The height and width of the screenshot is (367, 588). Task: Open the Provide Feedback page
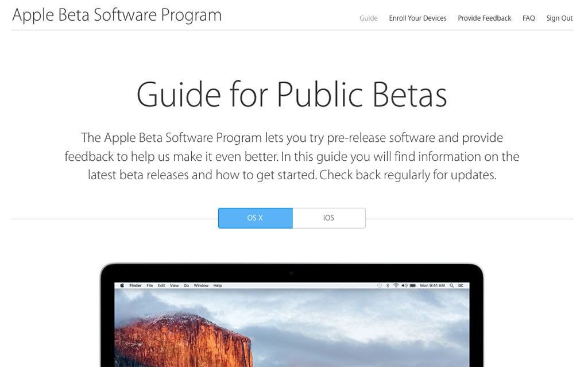484,18
